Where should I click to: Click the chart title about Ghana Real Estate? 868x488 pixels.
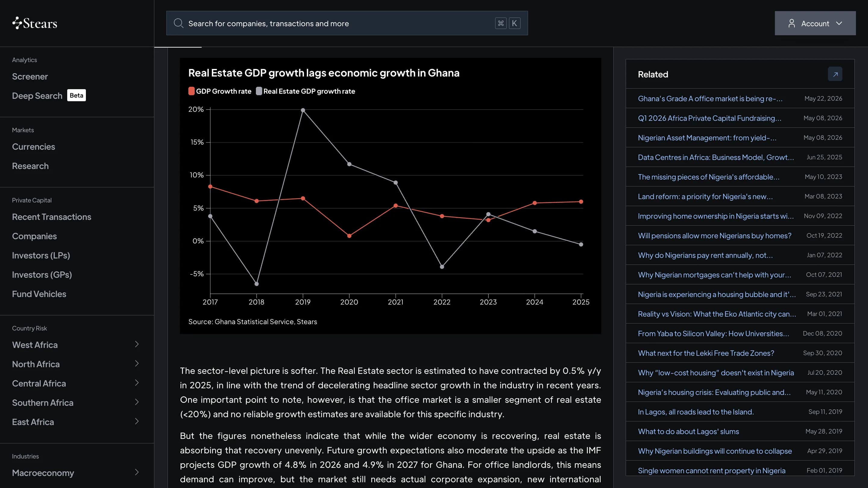coord(324,73)
